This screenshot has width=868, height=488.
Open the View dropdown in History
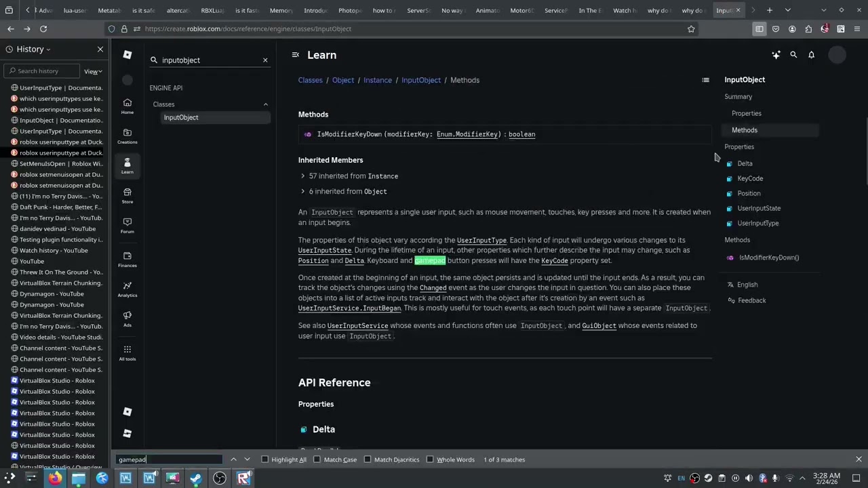(93, 71)
